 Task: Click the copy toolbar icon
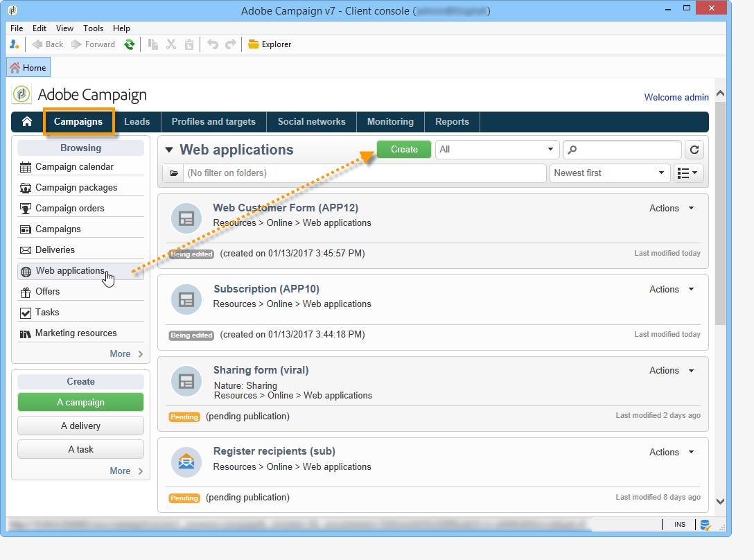(x=153, y=44)
